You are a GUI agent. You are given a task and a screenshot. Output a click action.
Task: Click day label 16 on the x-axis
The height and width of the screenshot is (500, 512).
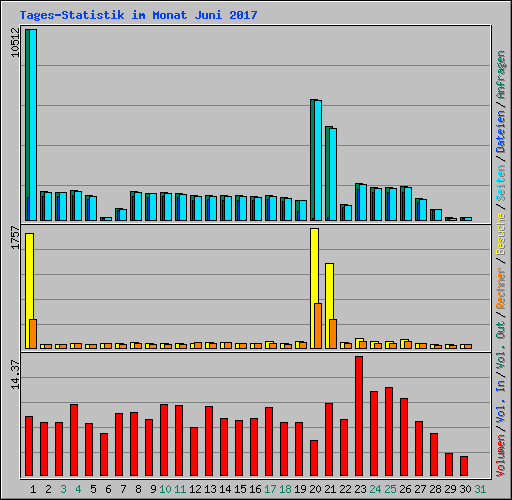point(255,489)
